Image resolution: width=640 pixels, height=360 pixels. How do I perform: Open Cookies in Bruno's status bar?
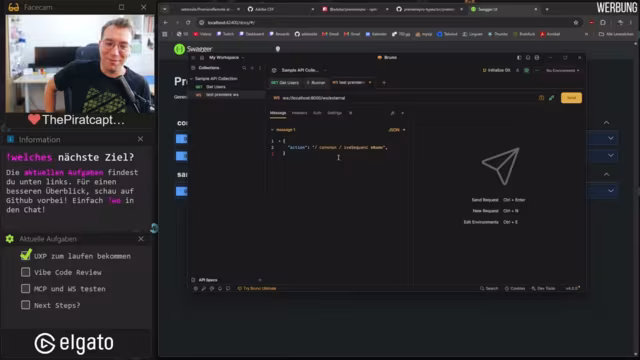click(515, 289)
